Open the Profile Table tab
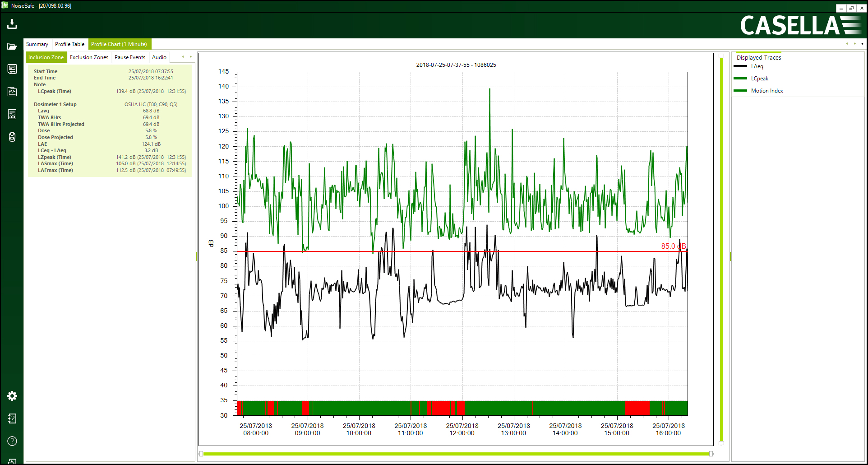This screenshot has height=465, width=868. pos(69,44)
